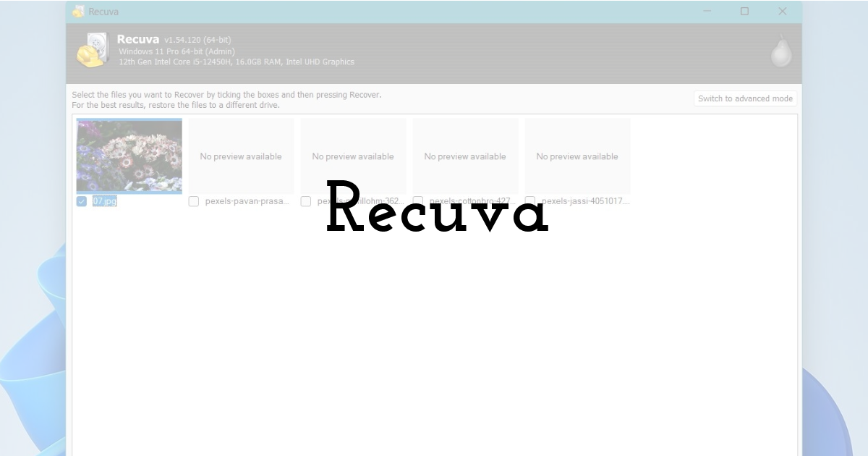This screenshot has height=456, width=868.
Task: Open the 07.jpg flower image thumbnail
Action: (129, 154)
